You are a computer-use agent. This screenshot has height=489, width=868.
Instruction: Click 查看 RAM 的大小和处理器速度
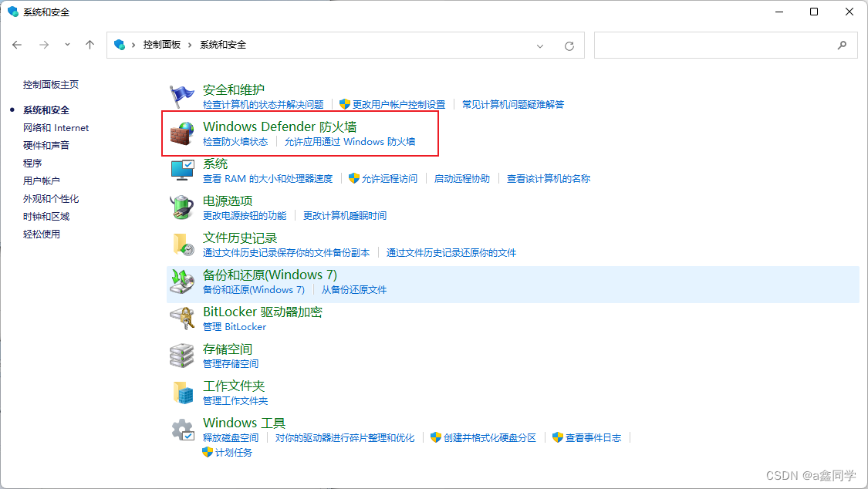(268, 179)
